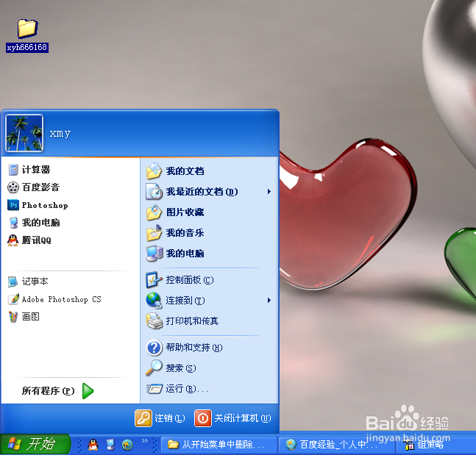Image resolution: width=476 pixels, height=455 pixels.
Task: Click 图片收藏 label
Action: [185, 212]
